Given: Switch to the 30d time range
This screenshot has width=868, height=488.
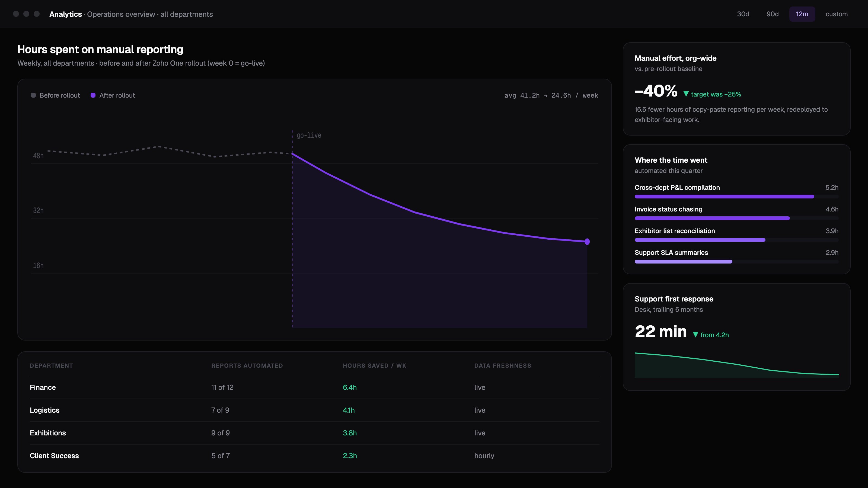Looking at the screenshot, I should (743, 14).
